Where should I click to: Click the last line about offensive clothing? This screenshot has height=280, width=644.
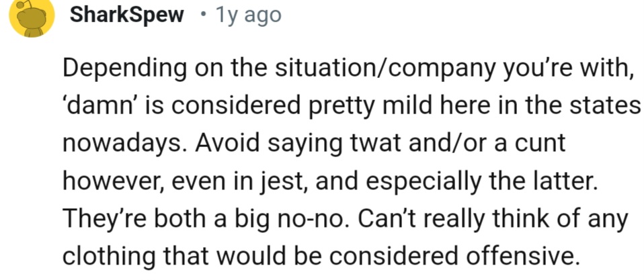(320, 256)
